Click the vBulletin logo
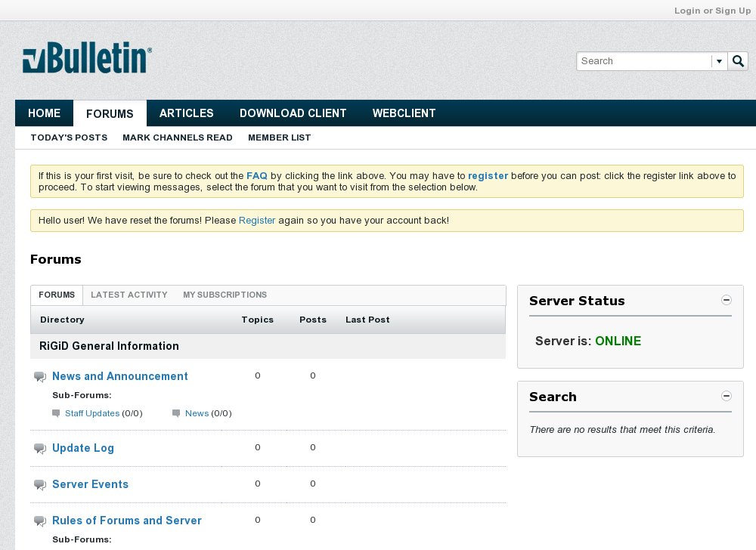 tap(87, 58)
